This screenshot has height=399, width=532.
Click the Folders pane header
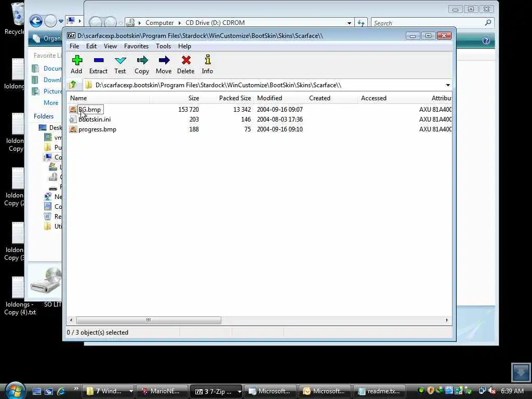(x=44, y=116)
